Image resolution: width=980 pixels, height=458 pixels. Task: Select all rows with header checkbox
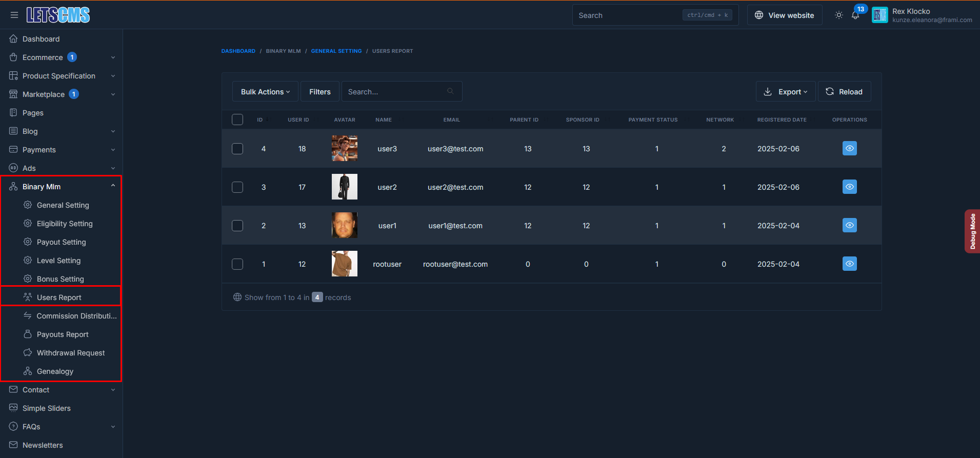pyautogui.click(x=237, y=120)
